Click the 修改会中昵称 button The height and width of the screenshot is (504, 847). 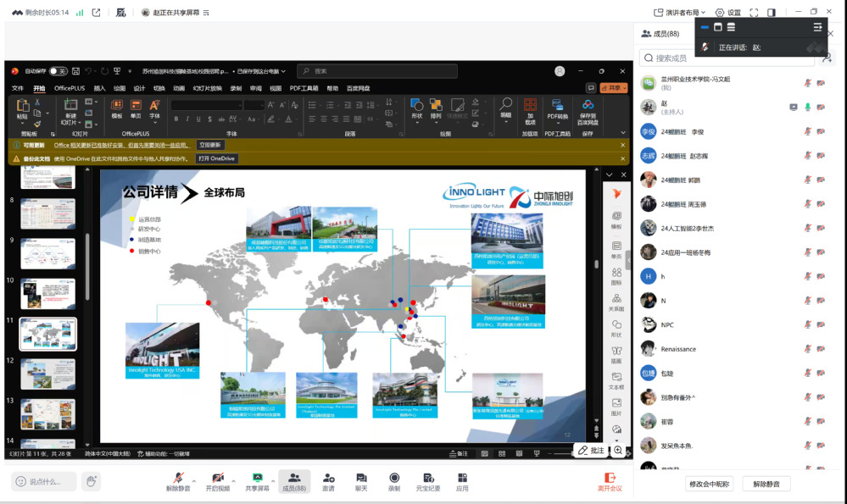[710, 484]
